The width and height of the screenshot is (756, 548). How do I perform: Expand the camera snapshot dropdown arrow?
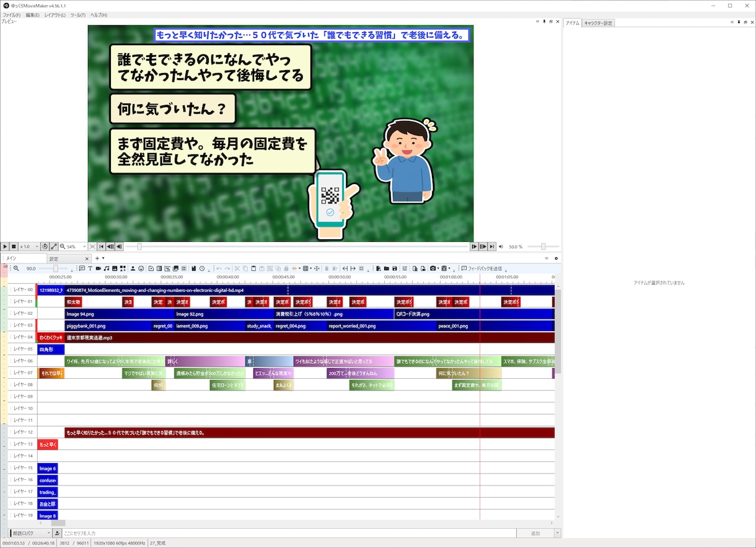438,268
